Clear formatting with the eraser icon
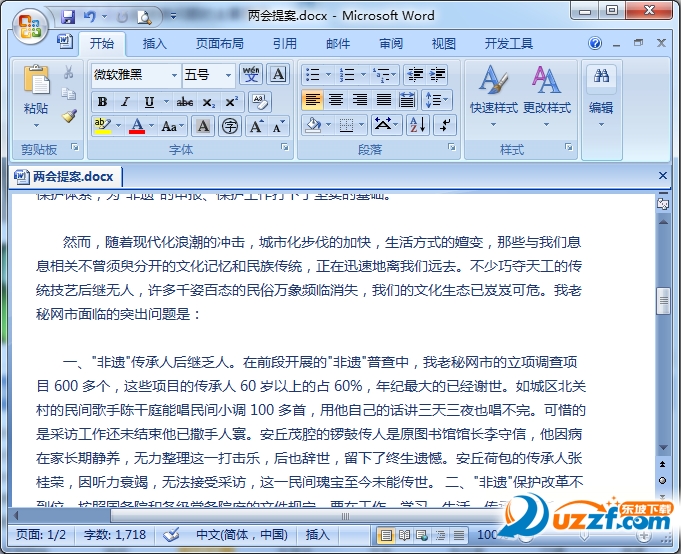The height and width of the screenshot is (554, 681). [x=260, y=102]
